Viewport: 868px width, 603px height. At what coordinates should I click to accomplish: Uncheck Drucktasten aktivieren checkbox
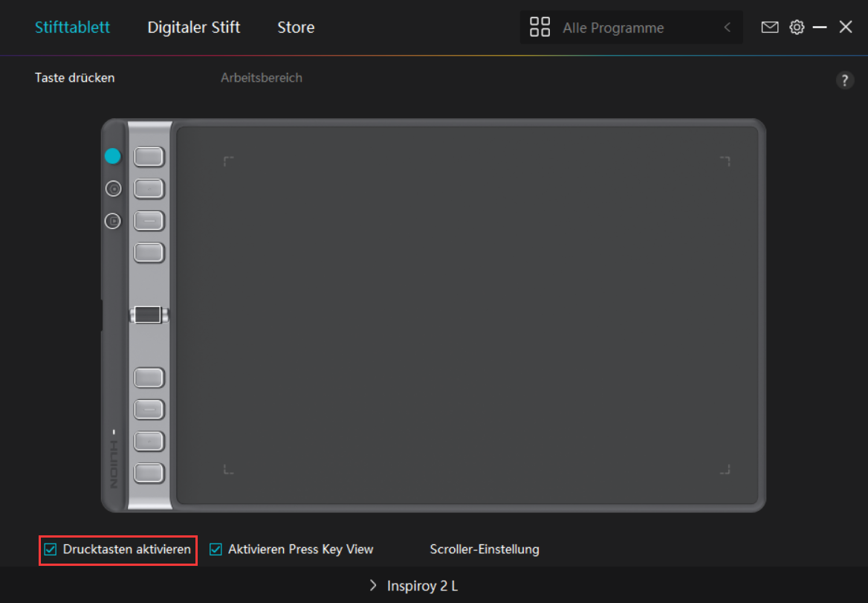point(51,550)
